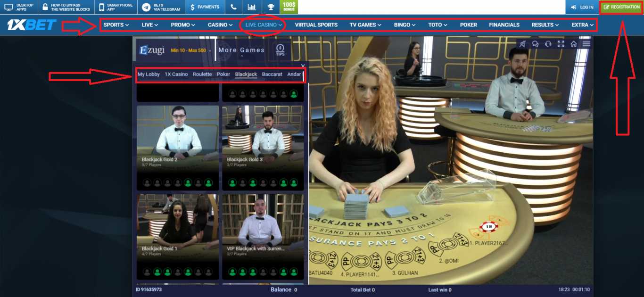Switch to Poker tab in game lobby
Viewport: 644px width, 297px height.
(x=223, y=74)
